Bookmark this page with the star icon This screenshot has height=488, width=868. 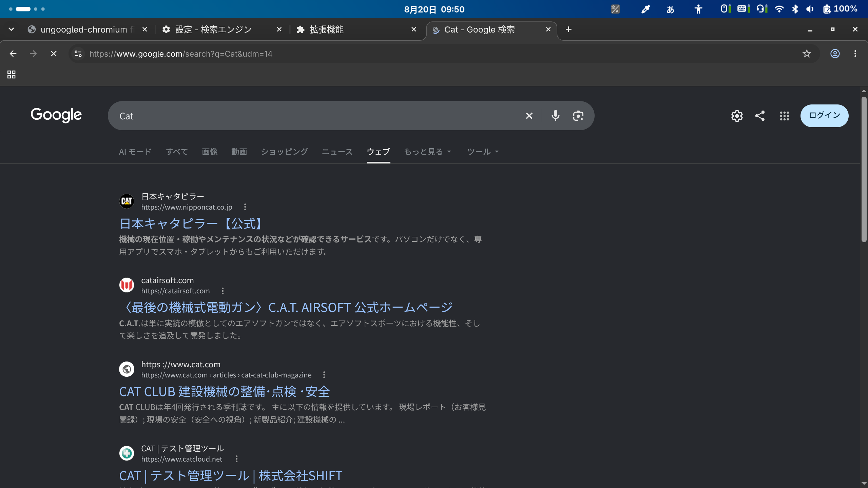click(807, 54)
